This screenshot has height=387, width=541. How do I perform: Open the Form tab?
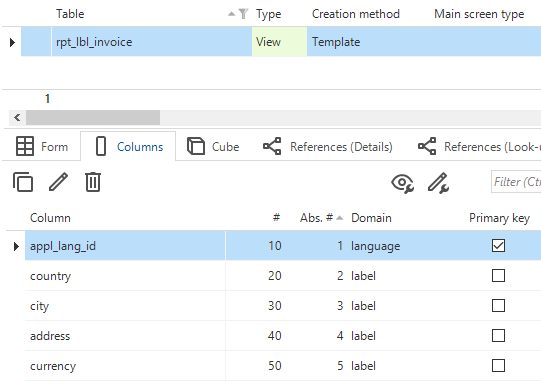click(42, 147)
